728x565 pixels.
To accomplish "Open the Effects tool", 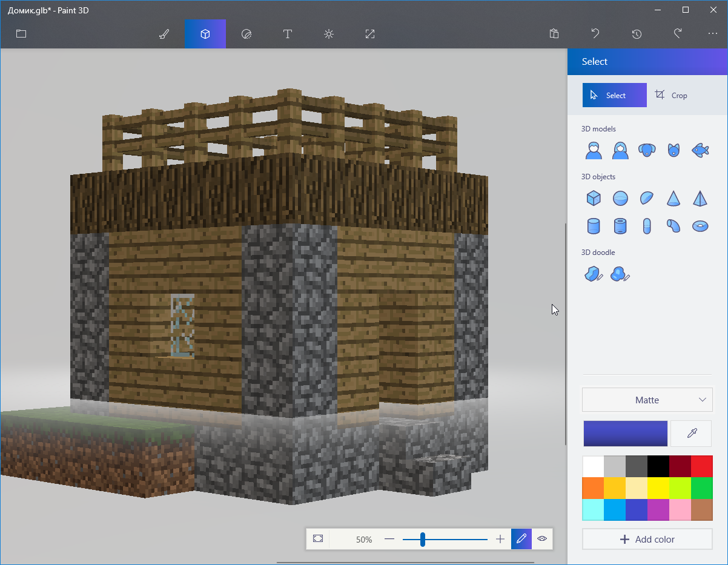I will 329,34.
